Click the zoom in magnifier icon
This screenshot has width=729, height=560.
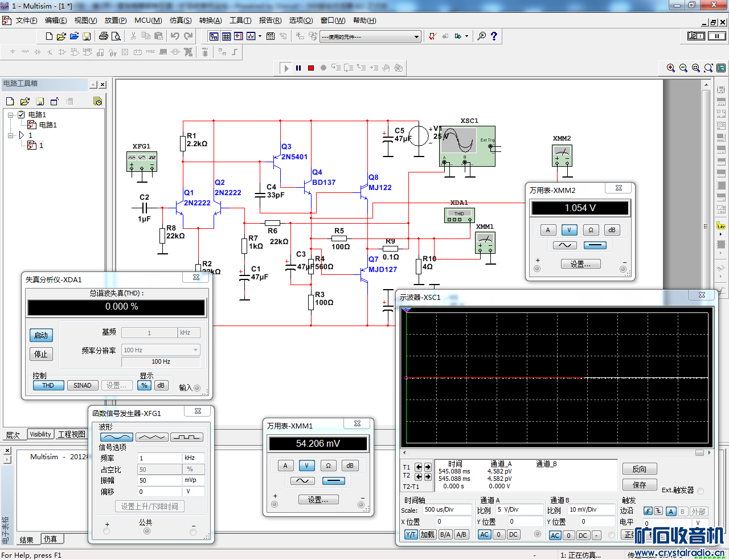[671, 68]
